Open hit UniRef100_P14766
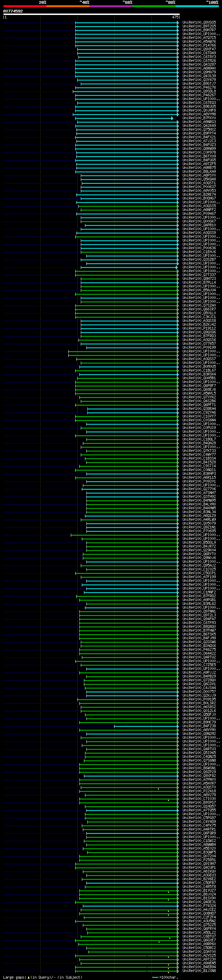222x980 pixels. (199, 45)
